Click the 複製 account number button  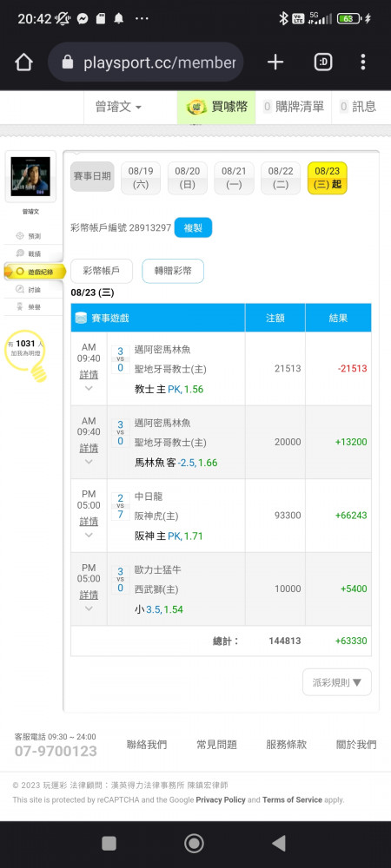[x=193, y=227]
